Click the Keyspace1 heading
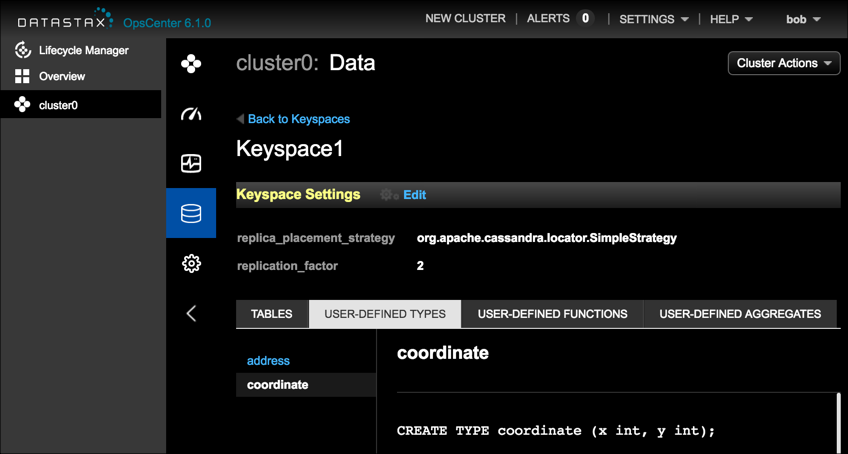 290,149
